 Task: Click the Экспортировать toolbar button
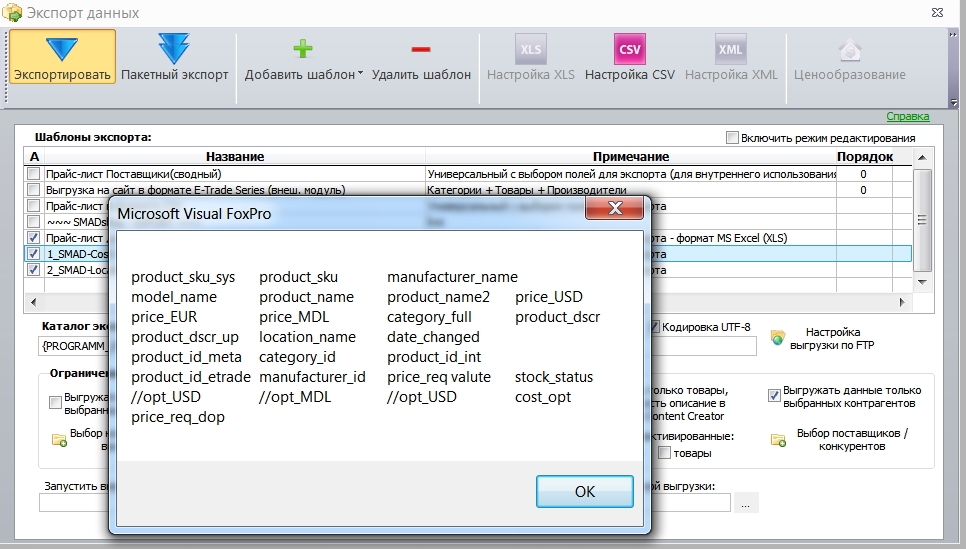pyautogui.click(x=62, y=57)
